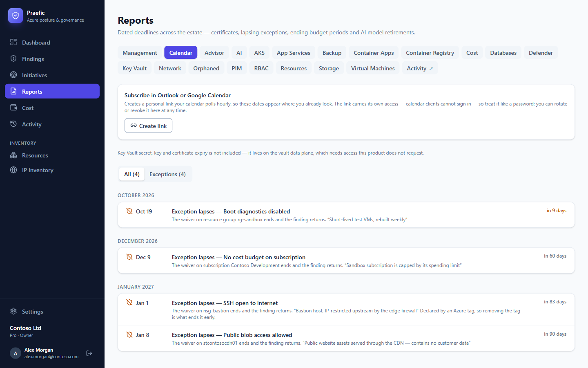Click the Contoso Ltd organization name

tap(25, 328)
